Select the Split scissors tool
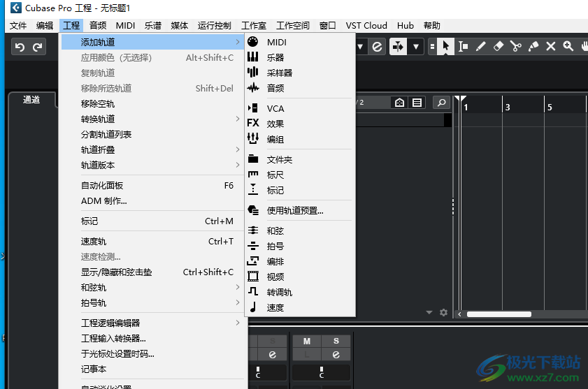Viewport: 588px width, 389px height. click(x=515, y=47)
